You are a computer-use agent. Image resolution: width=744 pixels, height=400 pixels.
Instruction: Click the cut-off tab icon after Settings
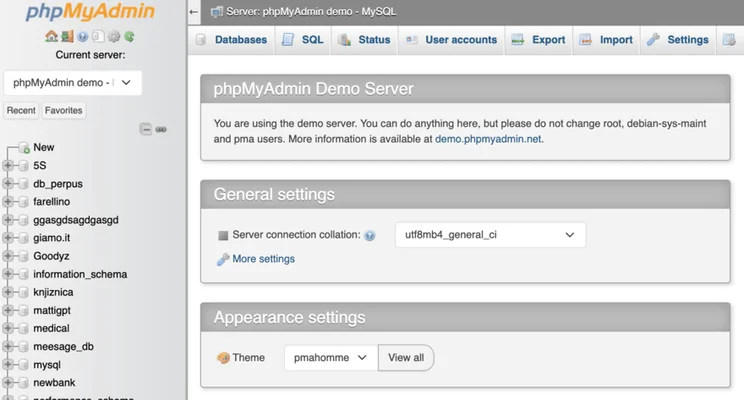coord(729,40)
